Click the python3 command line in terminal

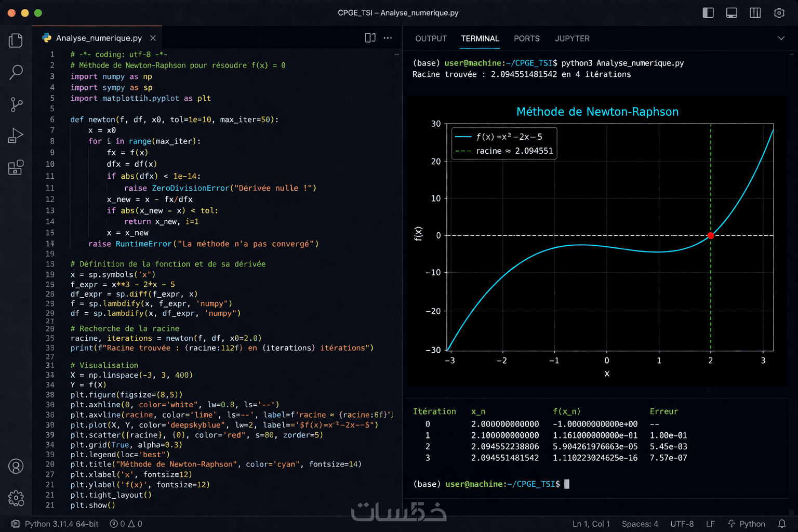click(548, 63)
